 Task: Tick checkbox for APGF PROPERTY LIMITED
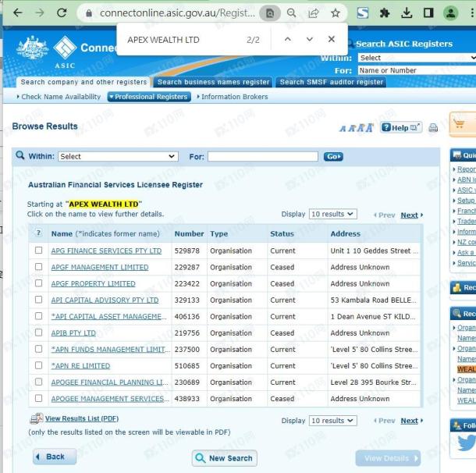coord(38,283)
